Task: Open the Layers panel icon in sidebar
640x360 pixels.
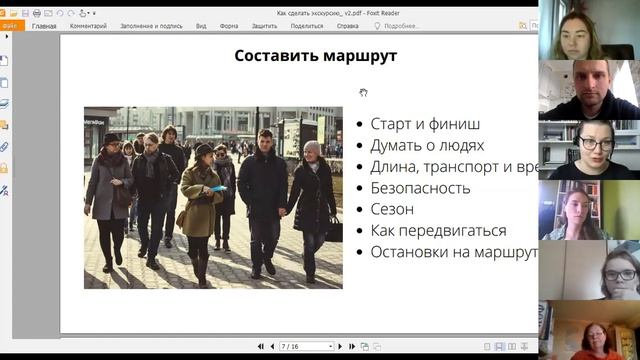Action: [x=4, y=104]
